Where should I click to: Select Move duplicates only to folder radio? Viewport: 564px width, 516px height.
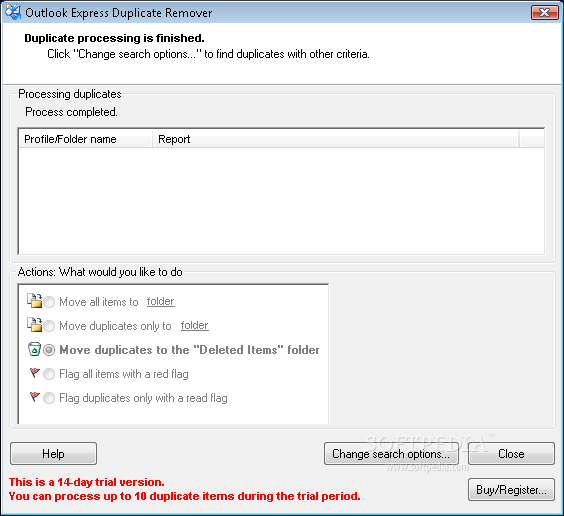coord(49,326)
